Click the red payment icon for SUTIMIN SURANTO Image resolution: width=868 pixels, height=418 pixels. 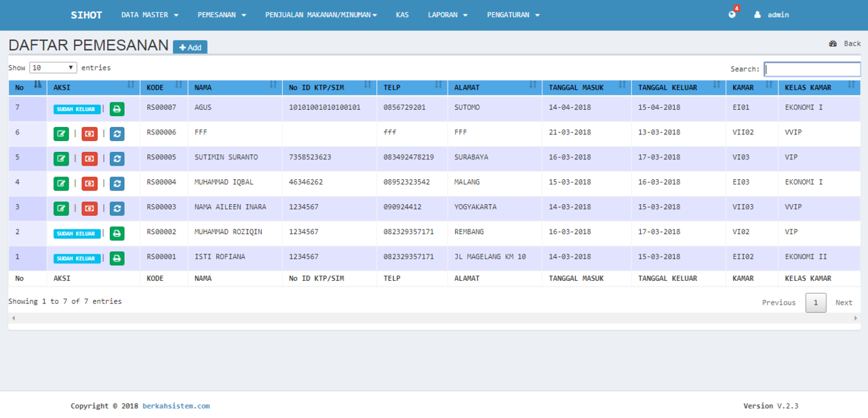(90, 159)
